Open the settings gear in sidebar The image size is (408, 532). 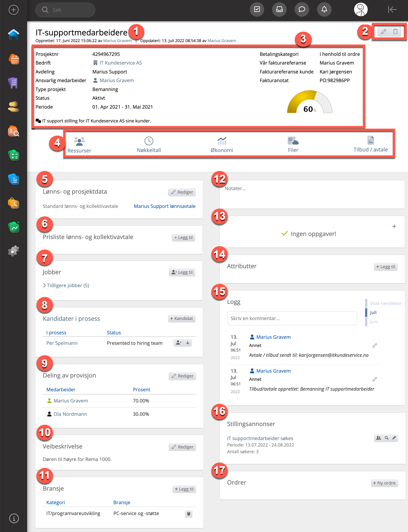pyautogui.click(x=14, y=251)
